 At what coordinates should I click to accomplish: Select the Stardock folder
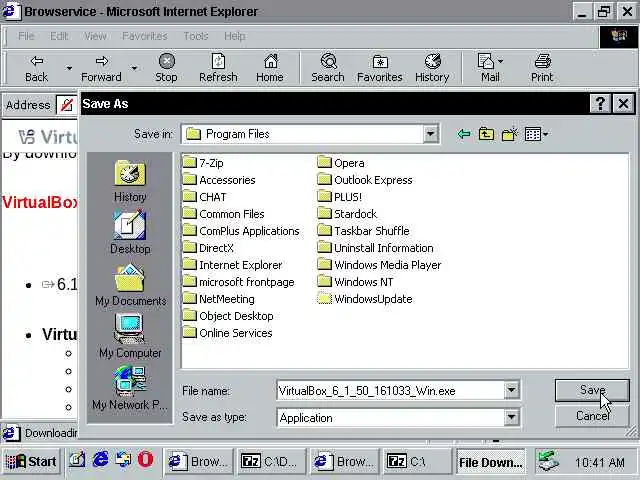(347, 214)
